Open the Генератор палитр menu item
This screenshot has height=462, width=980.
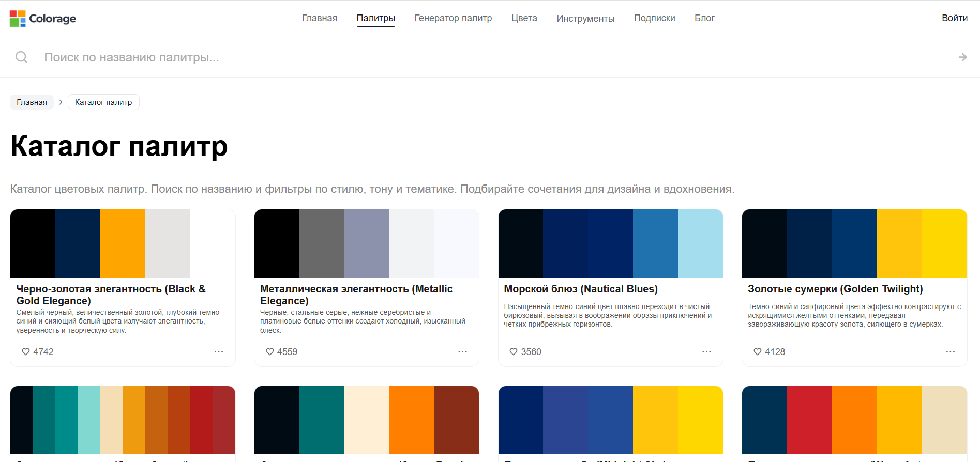453,18
